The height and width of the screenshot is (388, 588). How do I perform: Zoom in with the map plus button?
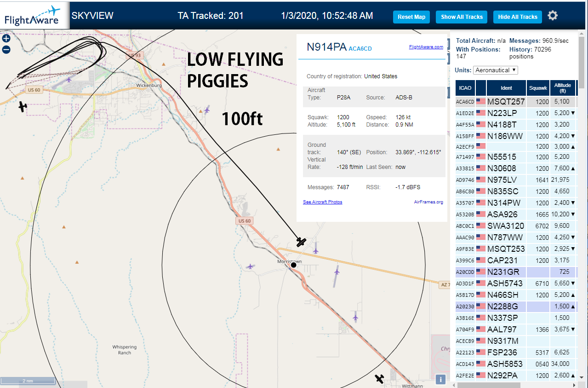click(x=6, y=39)
